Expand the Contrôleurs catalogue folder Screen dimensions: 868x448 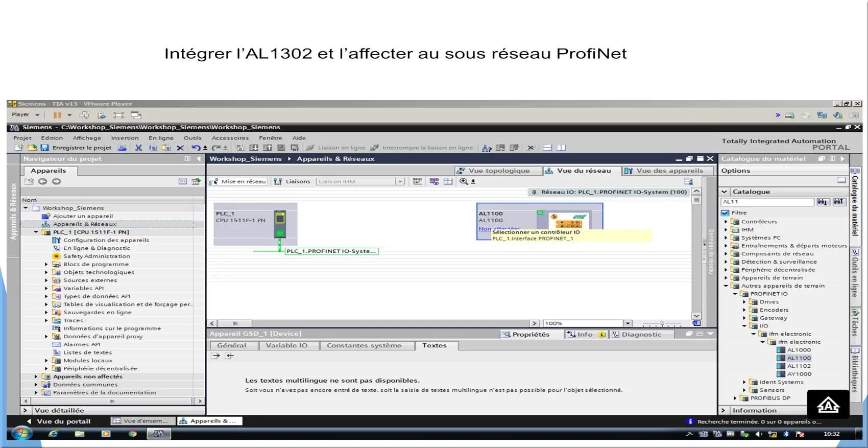coord(726,222)
